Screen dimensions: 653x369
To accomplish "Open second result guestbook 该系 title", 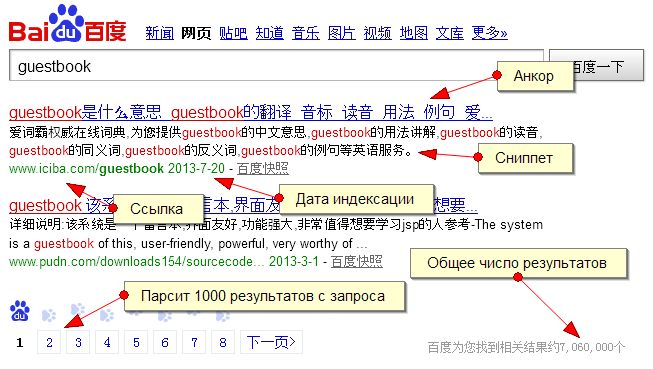I will (x=243, y=205).
